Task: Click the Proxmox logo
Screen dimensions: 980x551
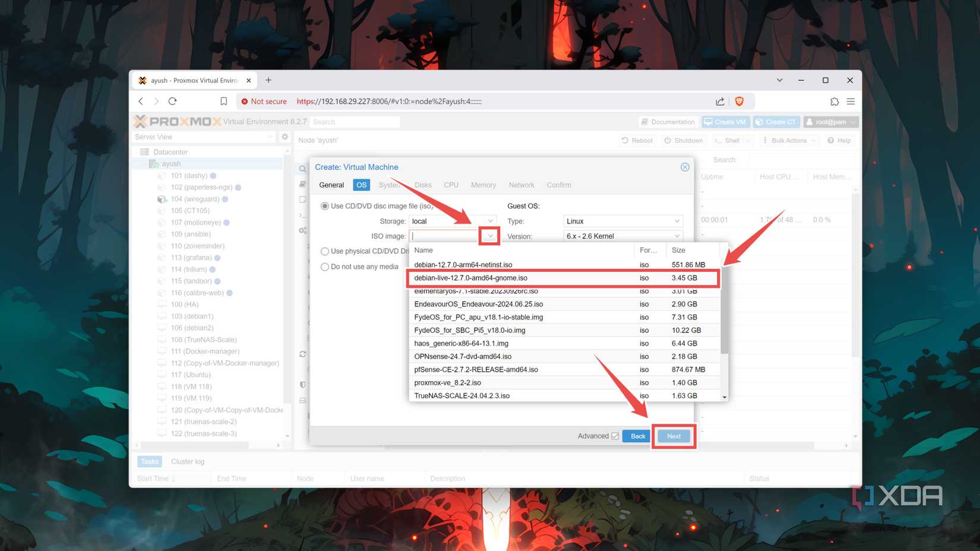Action: pyautogui.click(x=178, y=122)
